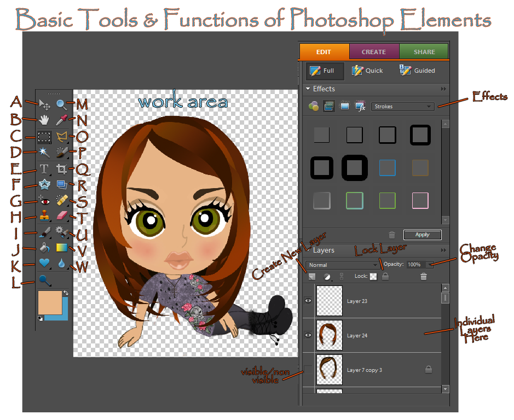
Task: Show Photo Effects category in Effects
Action: pos(344,106)
